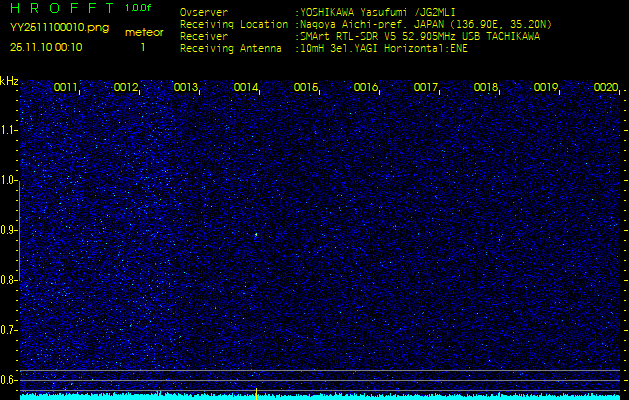Image resolution: width=629 pixels, height=400 pixels.
Task: Select the 10mH 3el.YAGI antenna text
Action: (384, 49)
